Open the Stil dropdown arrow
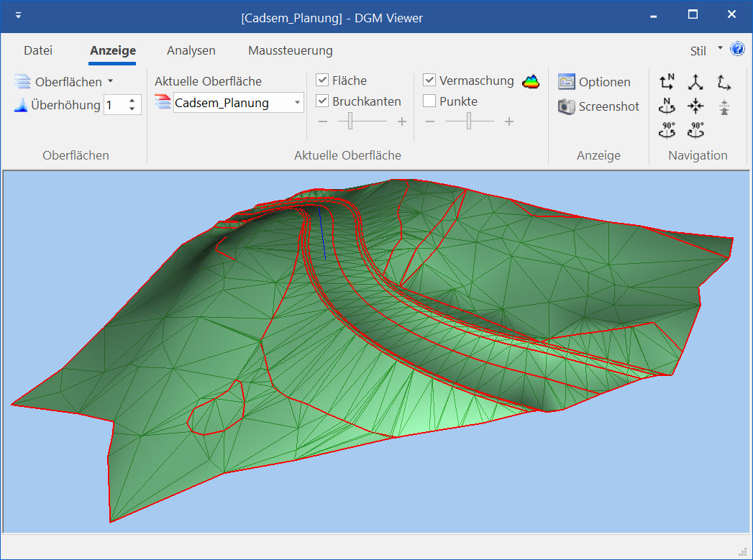Screen dimensions: 753x560 [x=721, y=50]
